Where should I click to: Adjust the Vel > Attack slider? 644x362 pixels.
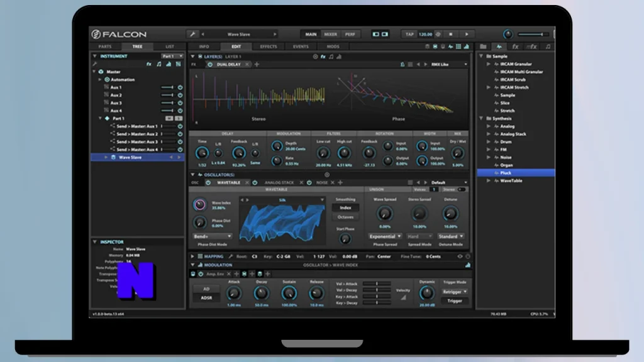tap(377, 283)
